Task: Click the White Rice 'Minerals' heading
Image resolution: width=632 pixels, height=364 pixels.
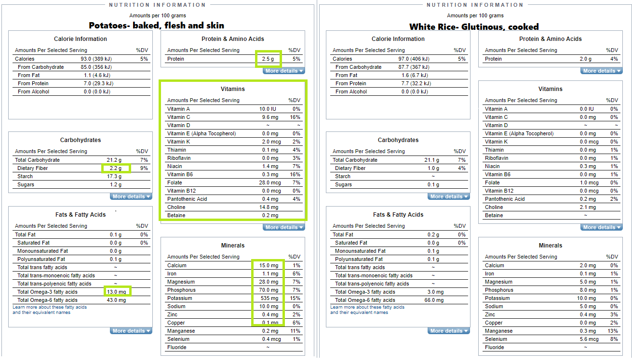Action: click(x=551, y=246)
